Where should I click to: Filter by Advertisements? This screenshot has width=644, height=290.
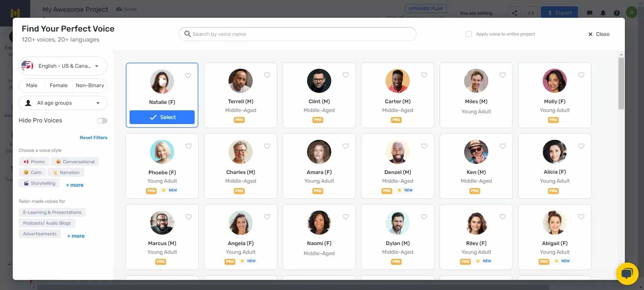point(40,234)
